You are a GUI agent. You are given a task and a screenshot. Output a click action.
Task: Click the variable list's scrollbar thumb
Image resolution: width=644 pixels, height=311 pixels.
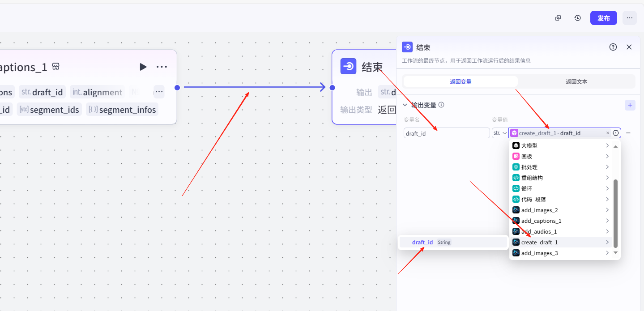pyautogui.click(x=615, y=213)
